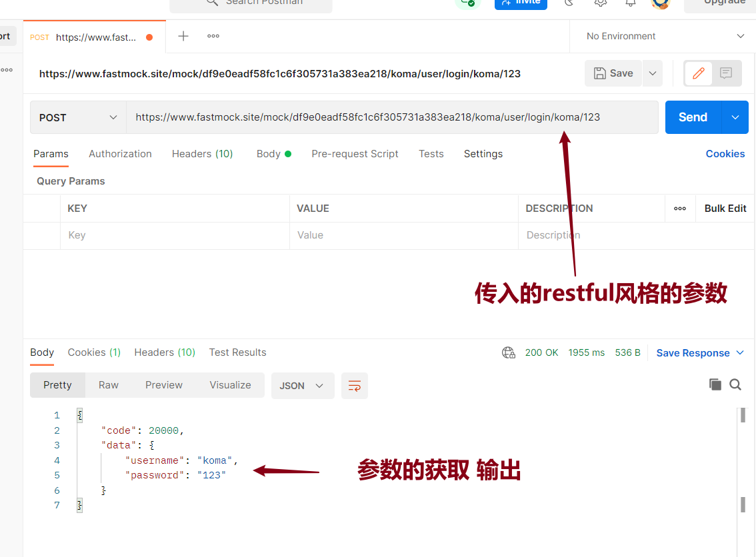The image size is (756, 557).
Task: Open the Settings tab
Action: (x=483, y=154)
